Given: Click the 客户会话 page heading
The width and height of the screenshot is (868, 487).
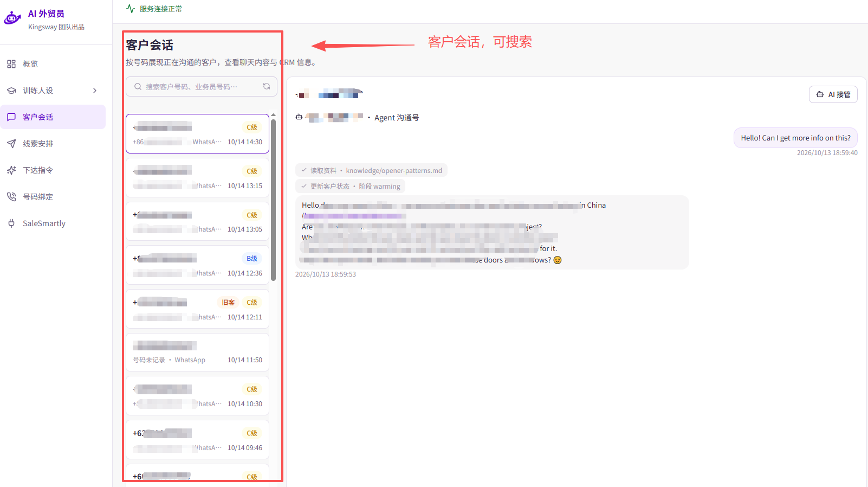Looking at the screenshot, I should point(150,45).
